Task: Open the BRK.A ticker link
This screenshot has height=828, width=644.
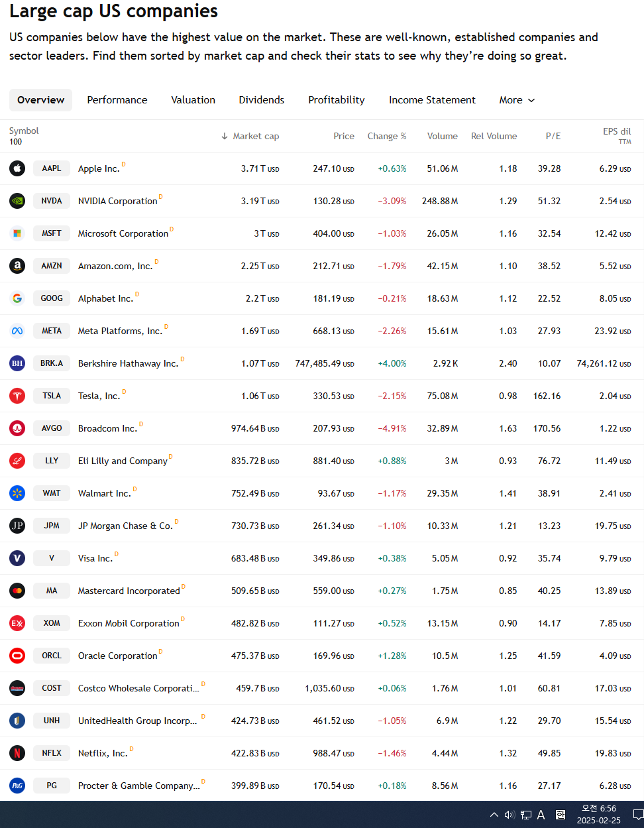Action: [x=52, y=363]
